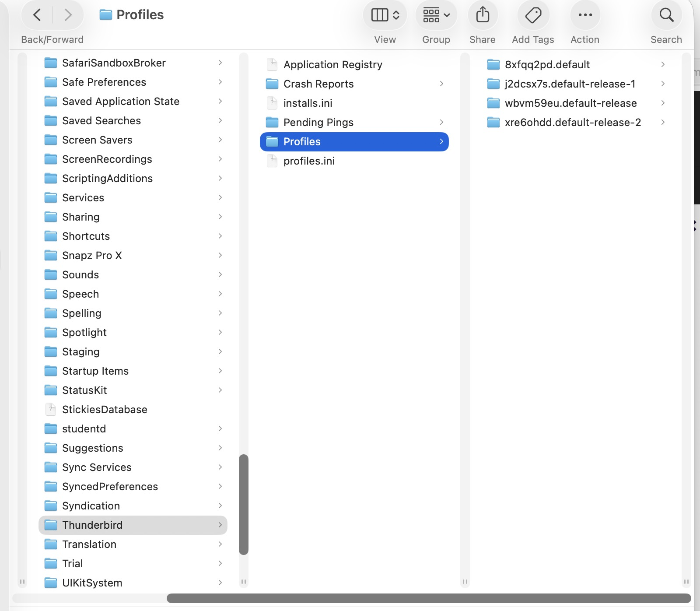Open the View mode dropdown
The height and width of the screenshot is (611, 700).
tap(385, 15)
